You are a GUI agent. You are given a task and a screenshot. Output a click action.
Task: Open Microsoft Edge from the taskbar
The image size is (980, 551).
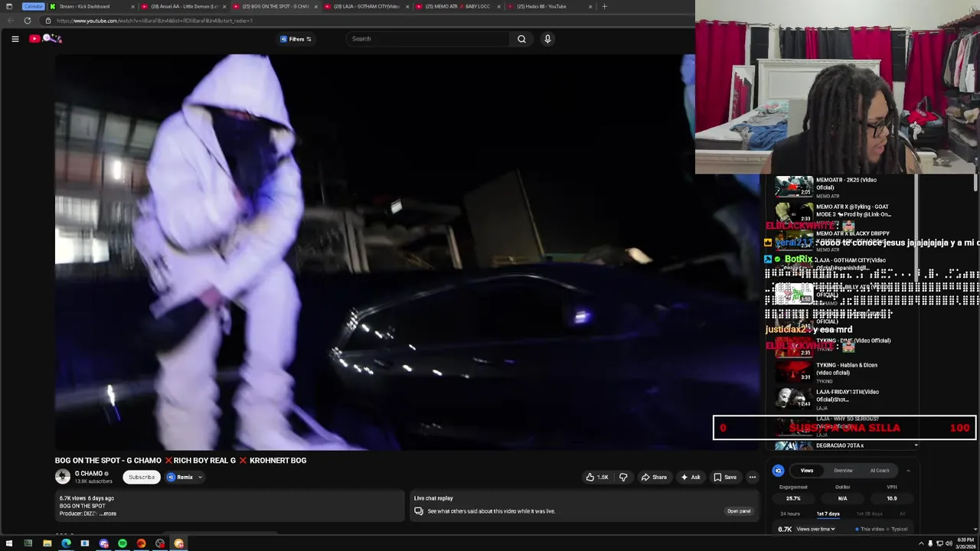pyautogui.click(x=66, y=544)
